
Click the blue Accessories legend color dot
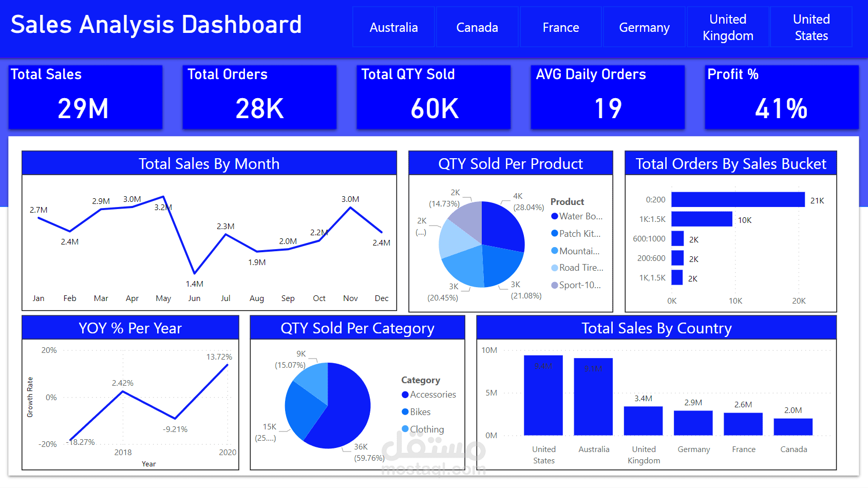(x=405, y=395)
